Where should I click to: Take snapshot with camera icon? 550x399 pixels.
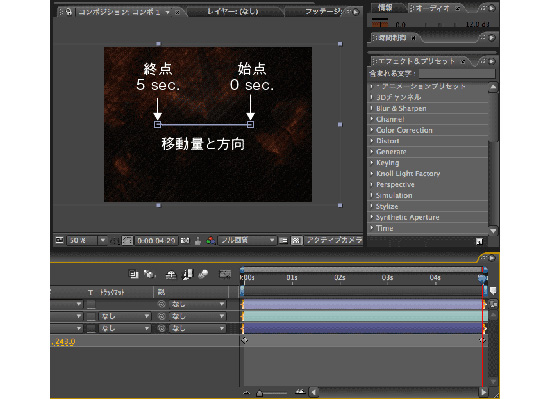[185, 241]
